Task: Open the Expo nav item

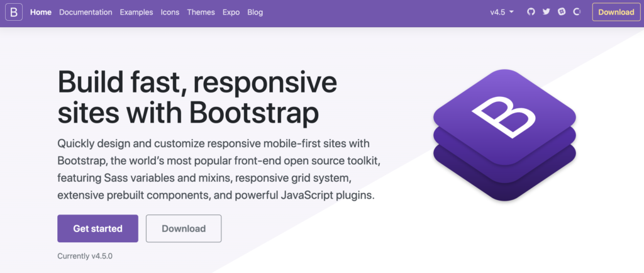Action: pyautogui.click(x=231, y=13)
